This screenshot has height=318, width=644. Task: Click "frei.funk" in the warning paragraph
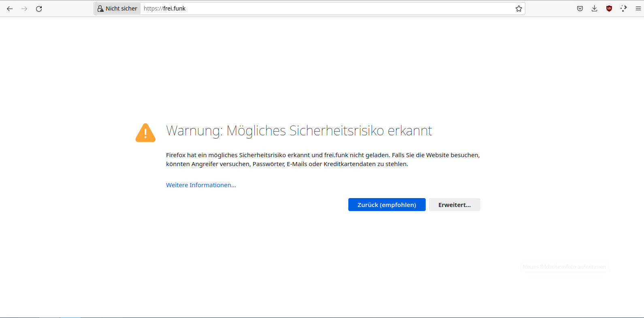[x=336, y=155]
